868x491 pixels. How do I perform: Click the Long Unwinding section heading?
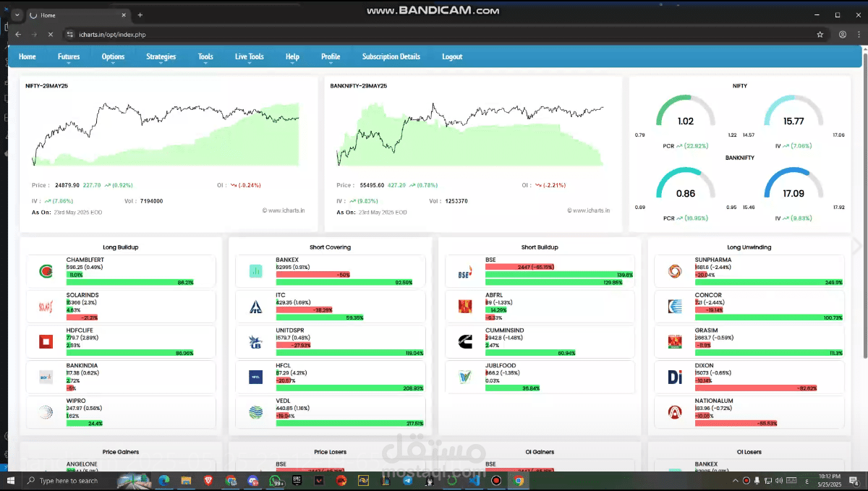pos(749,247)
